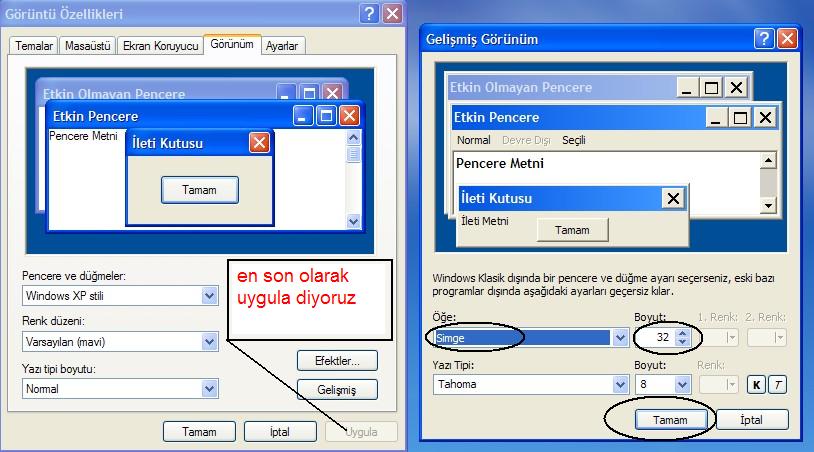Open the Pencere ve düğmeler dropdown
This screenshot has height=452, width=814.
tap(209, 295)
